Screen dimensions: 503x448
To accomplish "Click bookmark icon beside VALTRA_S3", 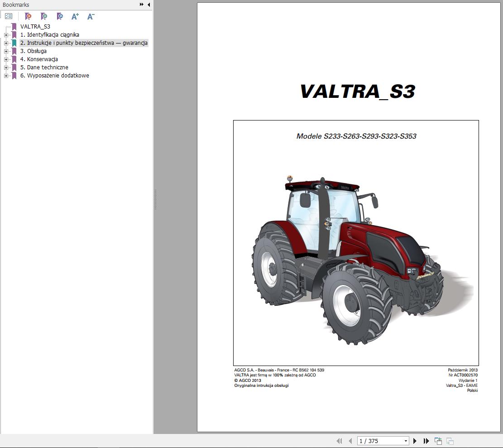I will [14, 27].
